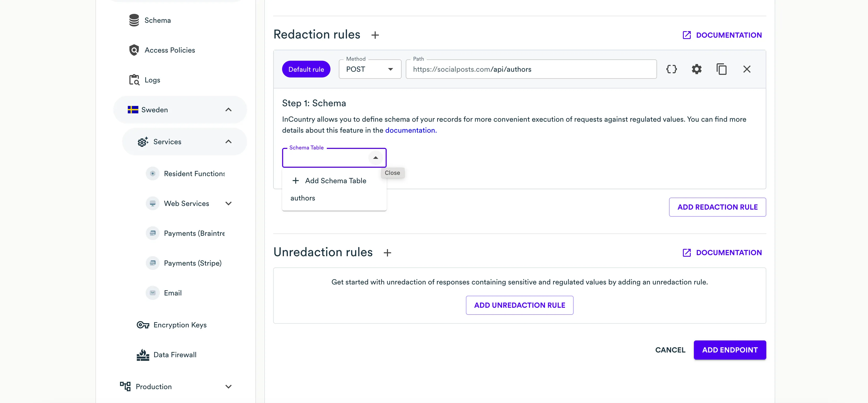The height and width of the screenshot is (403, 868).
Task: Open rule settings gear icon
Action: [x=696, y=69]
